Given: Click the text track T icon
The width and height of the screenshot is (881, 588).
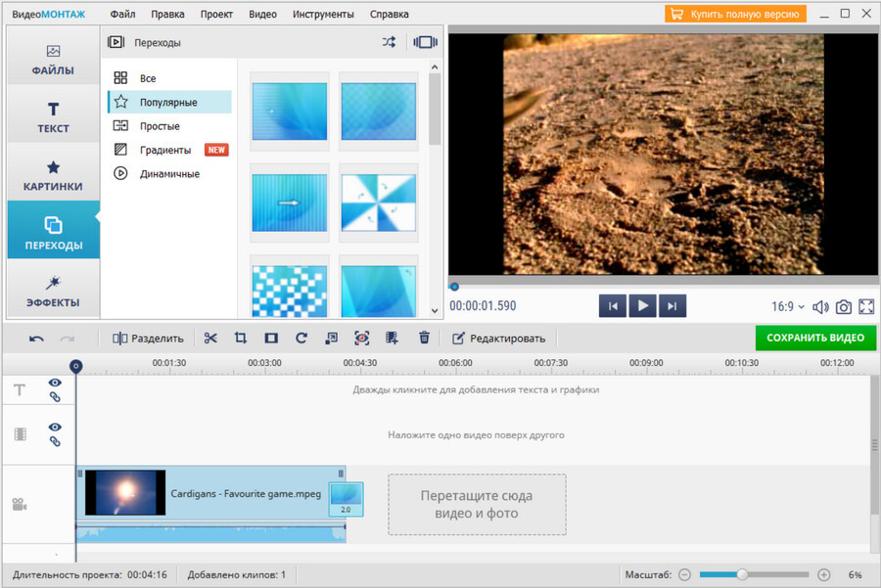Looking at the screenshot, I should tap(20, 389).
